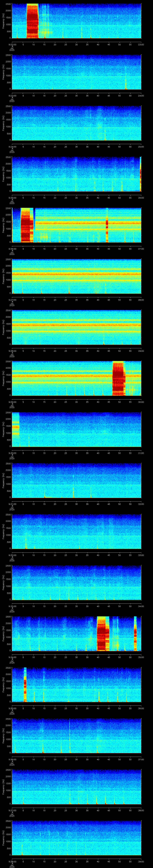
Task: Click the 32:00 end time label
Action: click(141, 504)
